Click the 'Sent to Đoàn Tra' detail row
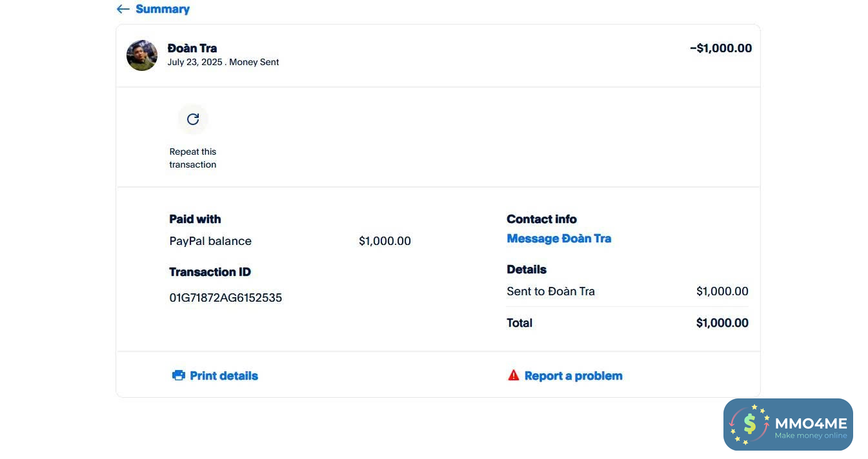Image resolution: width=868 pixels, height=459 pixels. [x=550, y=291]
